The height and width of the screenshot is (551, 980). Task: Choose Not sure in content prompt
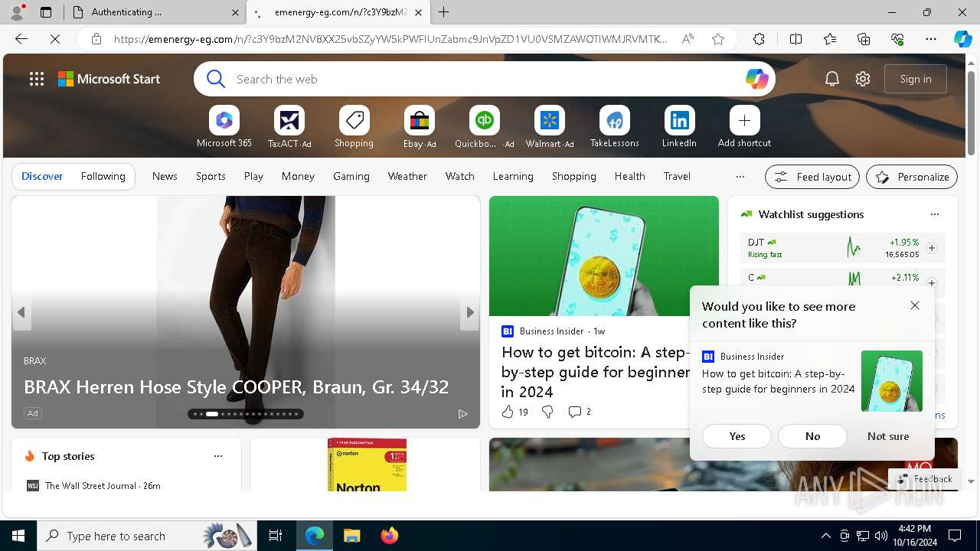tap(888, 436)
